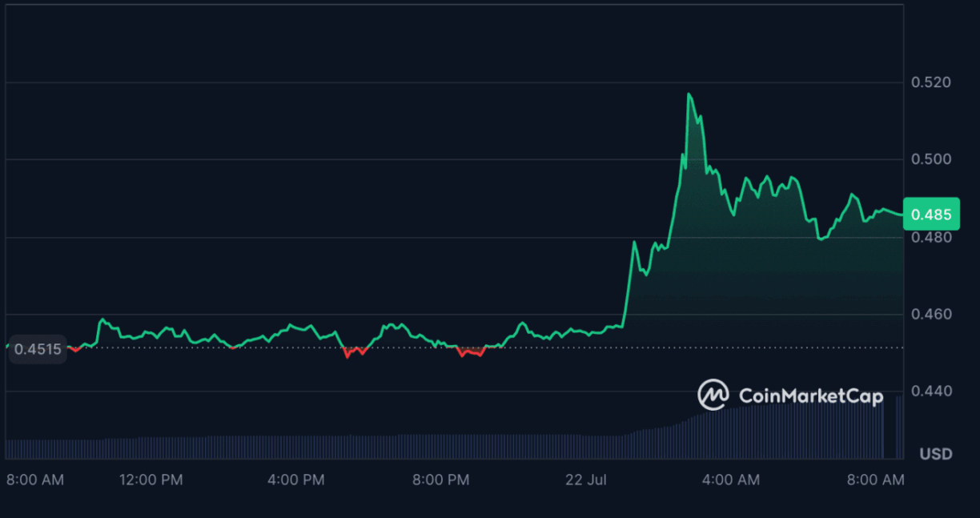Open the CoinMarketCap watermark text link
The height and width of the screenshot is (518, 980).
point(810,396)
